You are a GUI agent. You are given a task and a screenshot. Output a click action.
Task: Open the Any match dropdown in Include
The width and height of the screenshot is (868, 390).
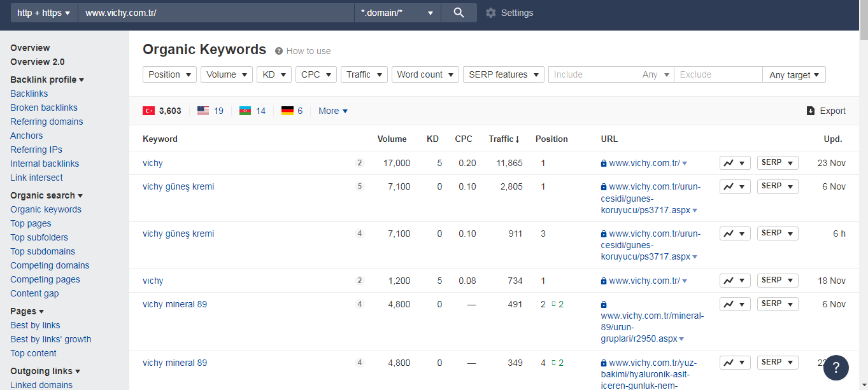(656, 74)
